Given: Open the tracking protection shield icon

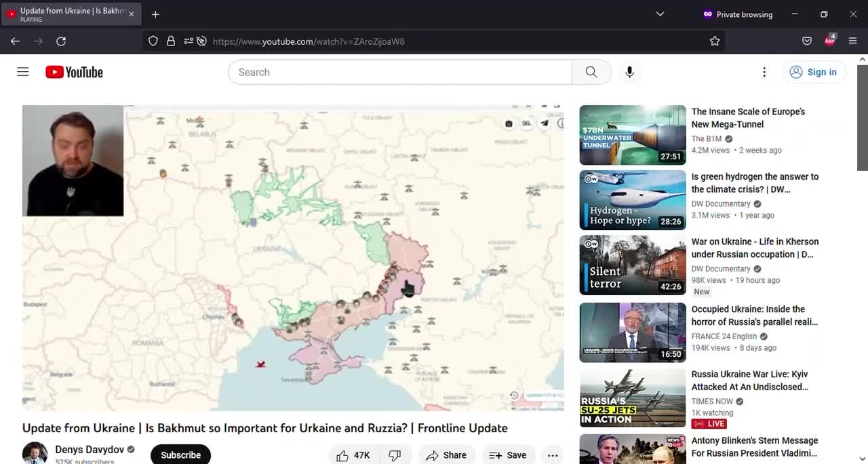Looking at the screenshot, I should (x=153, y=41).
